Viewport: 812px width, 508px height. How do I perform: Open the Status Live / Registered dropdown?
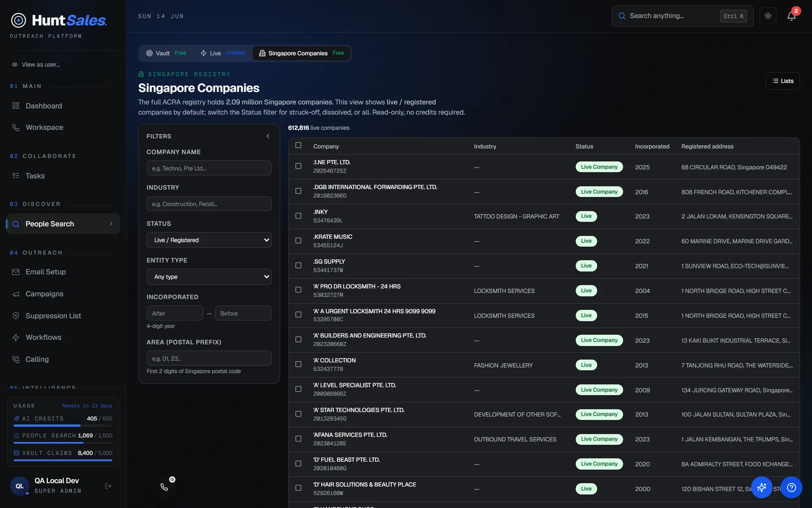click(x=209, y=240)
